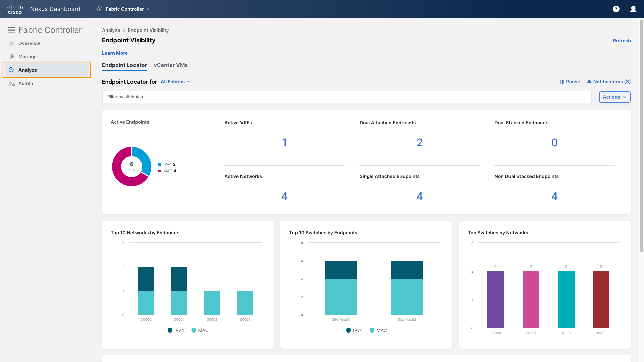This screenshot has width=644, height=362.
Task: Select Analyze in the sidebar
Action: click(x=47, y=70)
